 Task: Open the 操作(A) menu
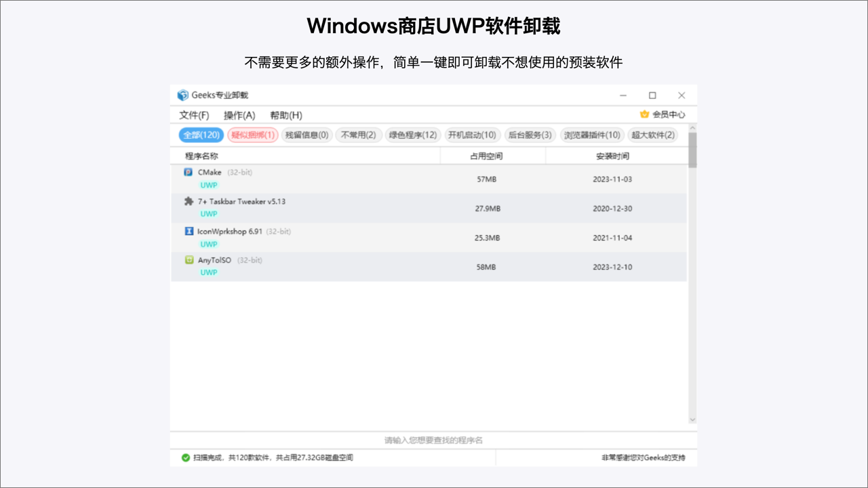click(239, 115)
